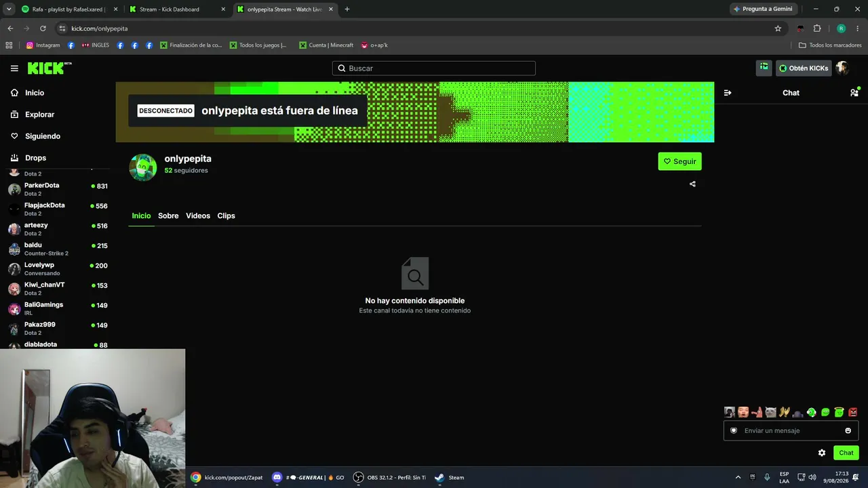This screenshot has height=488, width=868.
Task: Open Discord from the taskbar
Action: [308, 477]
